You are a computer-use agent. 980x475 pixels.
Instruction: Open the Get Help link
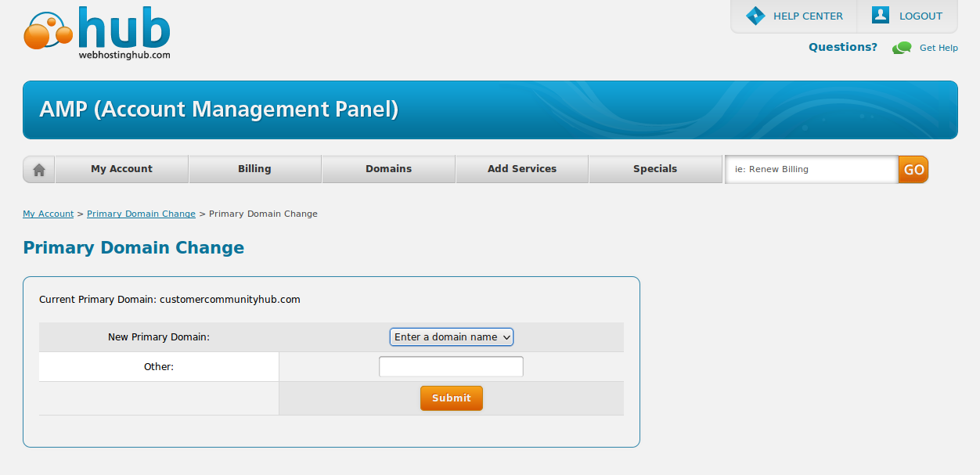939,48
